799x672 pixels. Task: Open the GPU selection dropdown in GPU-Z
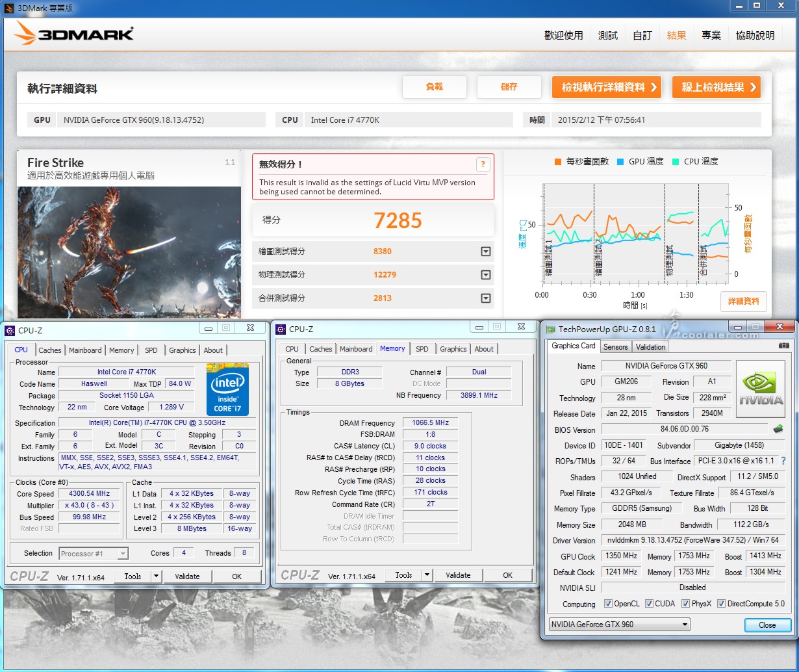coord(619,625)
